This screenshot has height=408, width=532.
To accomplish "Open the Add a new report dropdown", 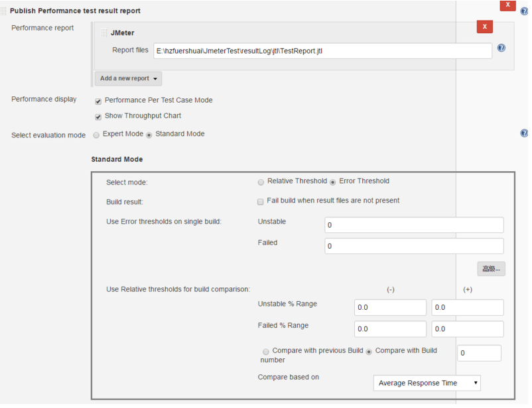I will (129, 79).
